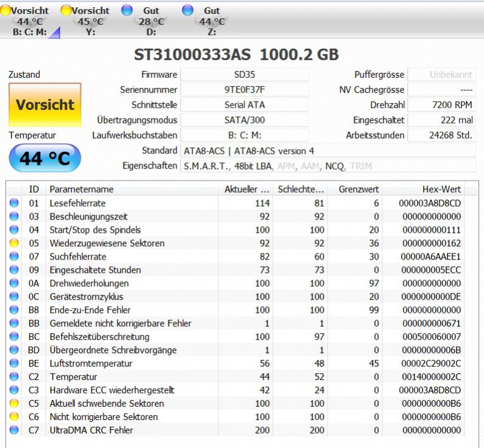Click the blue icon for C2 Temperatur
This screenshot has width=484, height=448.
click(x=14, y=376)
